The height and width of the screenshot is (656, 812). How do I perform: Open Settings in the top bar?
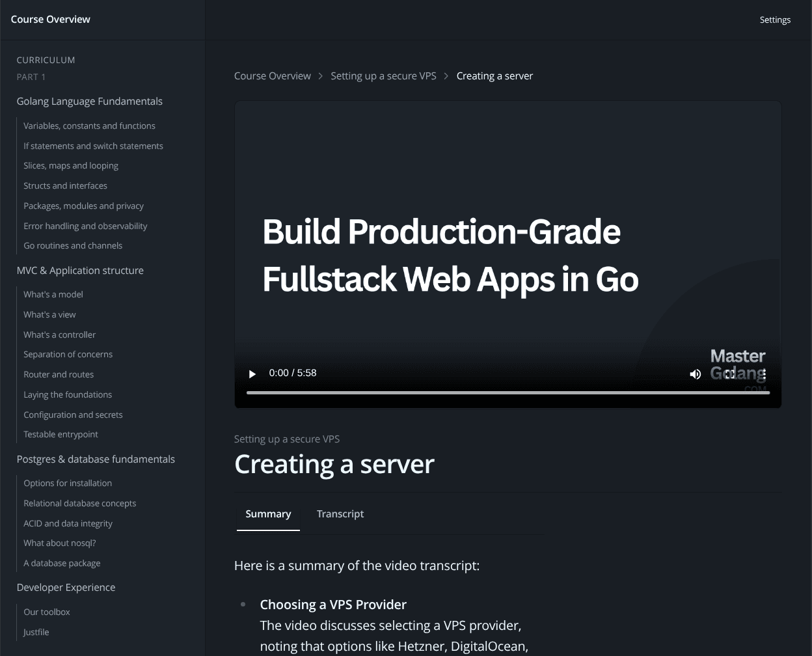point(775,20)
